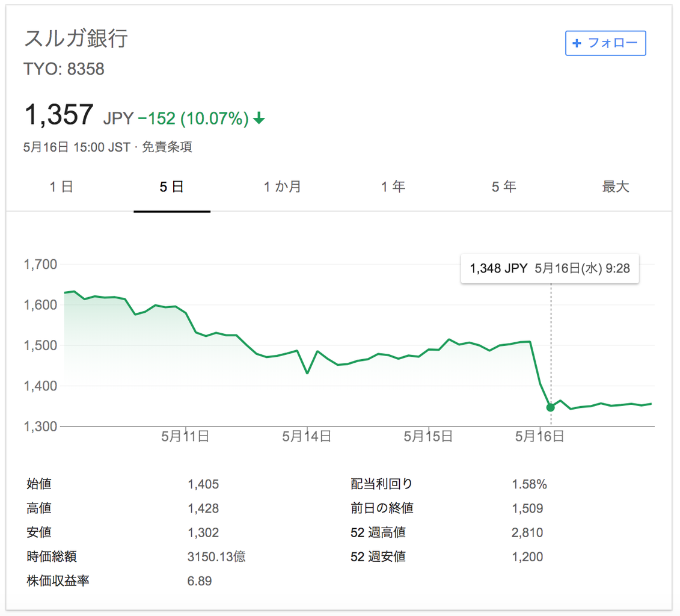680x616 pixels.
Task: Click the 52-week high 2,810
Action: [527, 533]
